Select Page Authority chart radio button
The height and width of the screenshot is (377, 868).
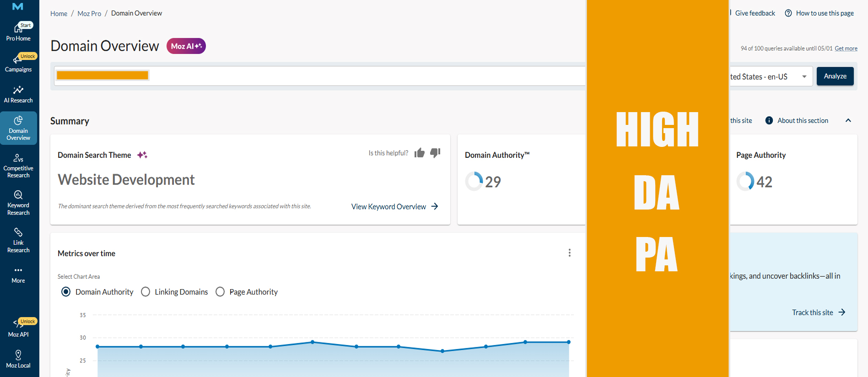pyautogui.click(x=220, y=292)
